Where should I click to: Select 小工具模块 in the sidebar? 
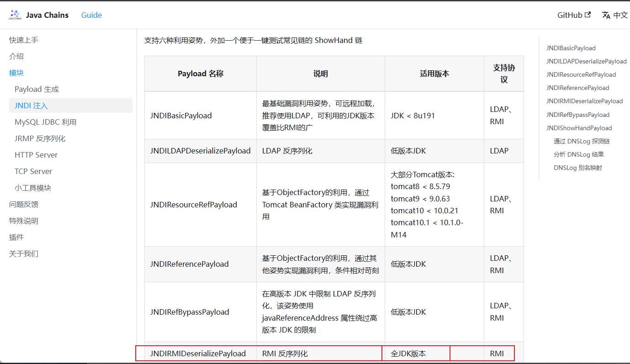(x=33, y=188)
